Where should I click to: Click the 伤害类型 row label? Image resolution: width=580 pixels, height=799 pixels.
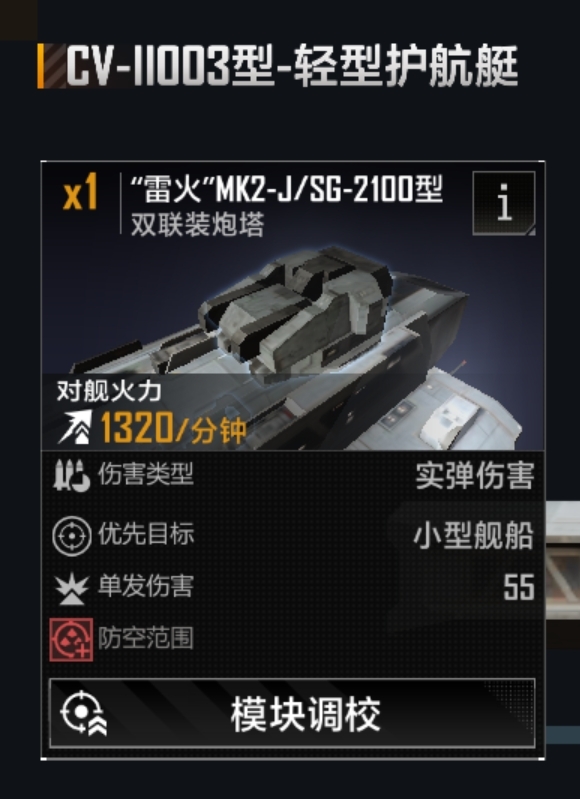(x=146, y=474)
